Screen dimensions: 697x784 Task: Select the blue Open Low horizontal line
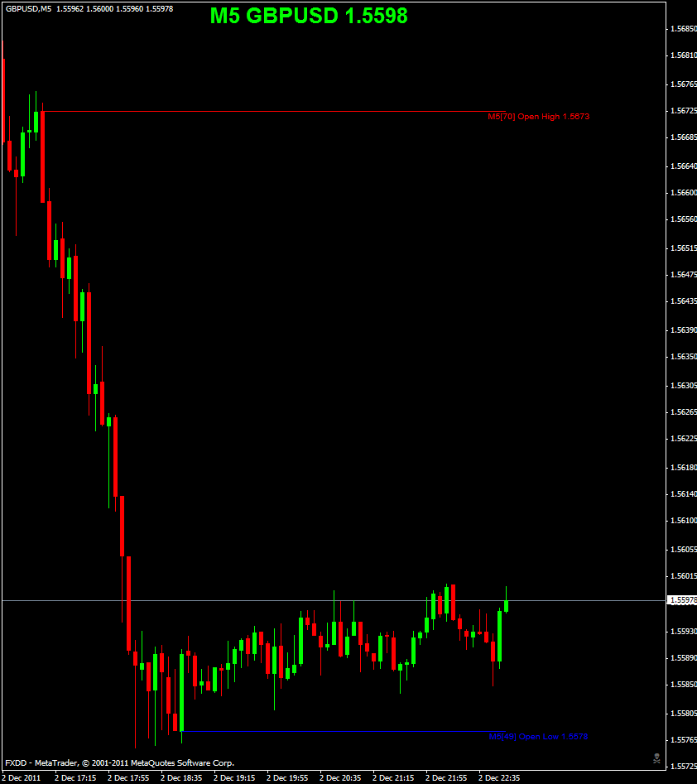(x=344, y=732)
